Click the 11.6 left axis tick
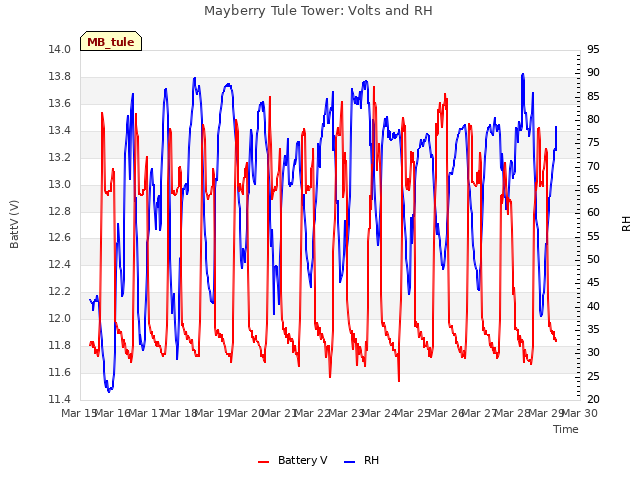The width and height of the screenshot is (640, 480). (60, 373)
